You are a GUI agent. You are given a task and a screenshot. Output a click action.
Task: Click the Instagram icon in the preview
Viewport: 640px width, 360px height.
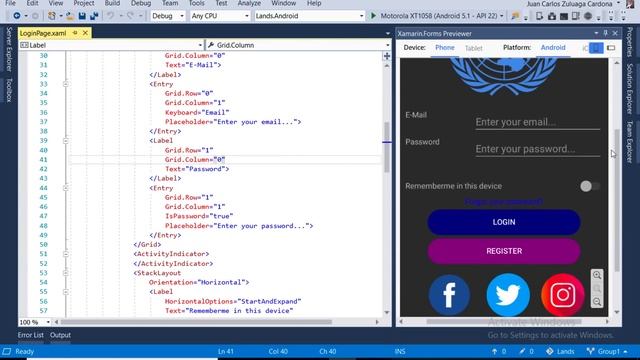click(563, 295)
